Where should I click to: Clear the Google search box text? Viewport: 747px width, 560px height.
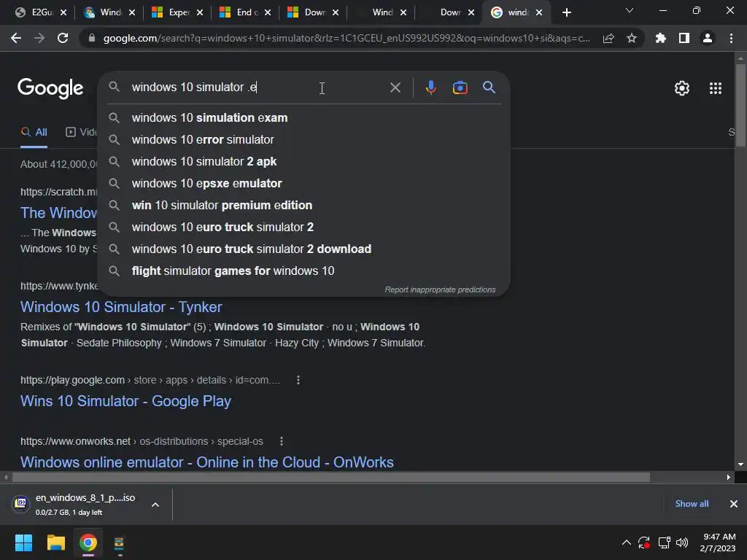pyautogui.click(x=395, y=87)
